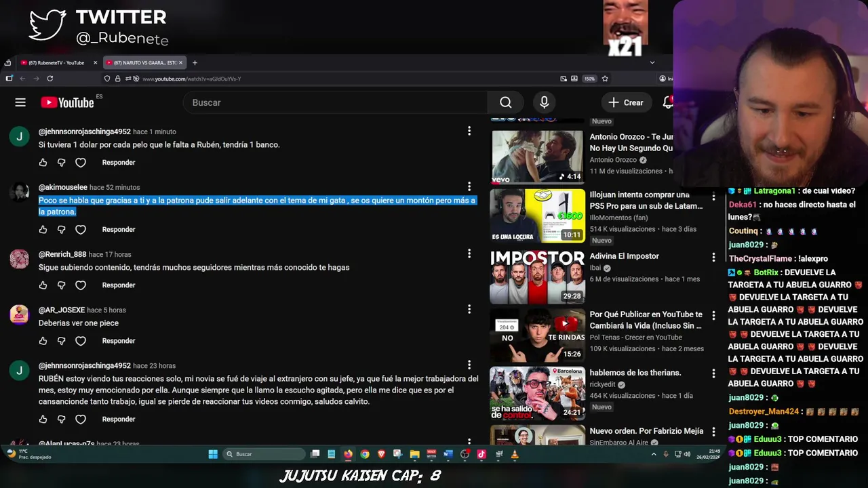Open three-dot menu on AR_JOSEXE comment
868x488 pixels.
click(469, 309)
